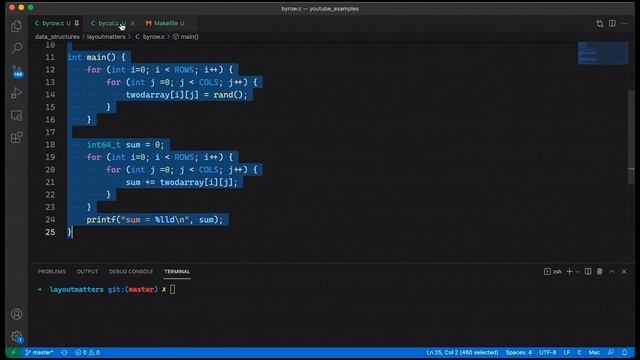Close the bycol.c tab
640x360 pixels.
click(132, 23)
